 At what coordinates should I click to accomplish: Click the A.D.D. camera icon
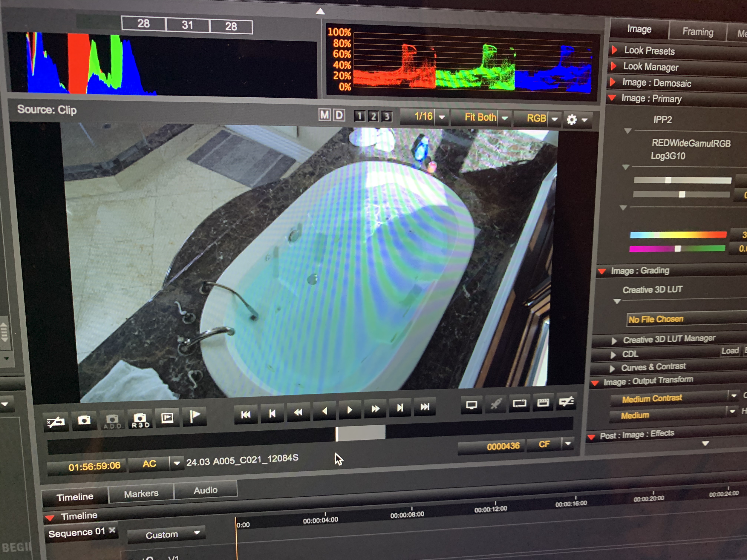112,420
